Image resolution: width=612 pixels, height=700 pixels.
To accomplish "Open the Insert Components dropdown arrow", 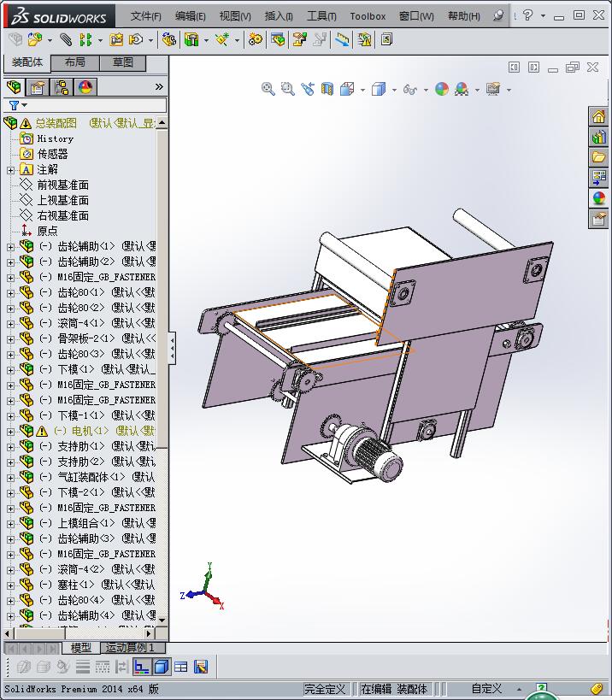I will [50, 40].
